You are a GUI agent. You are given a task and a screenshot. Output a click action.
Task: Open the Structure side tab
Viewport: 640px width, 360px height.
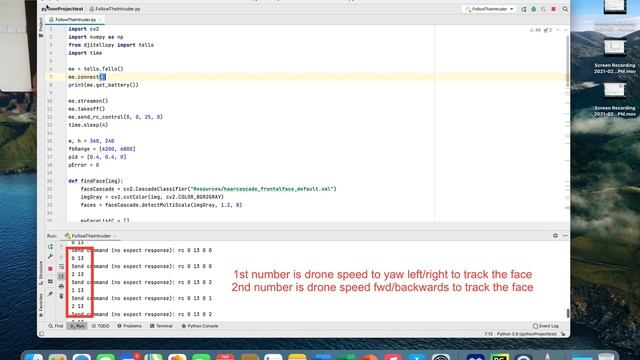click(x=41, y=273)
